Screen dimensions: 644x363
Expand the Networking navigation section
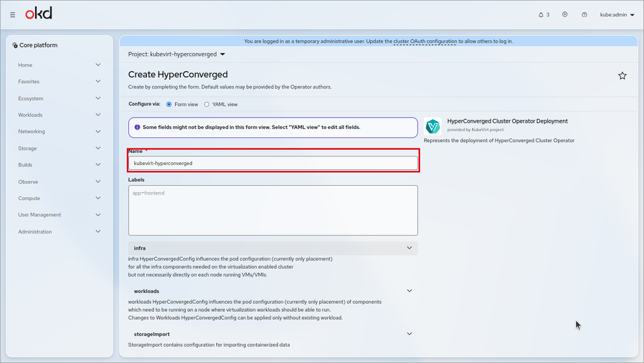click(59, 132)
